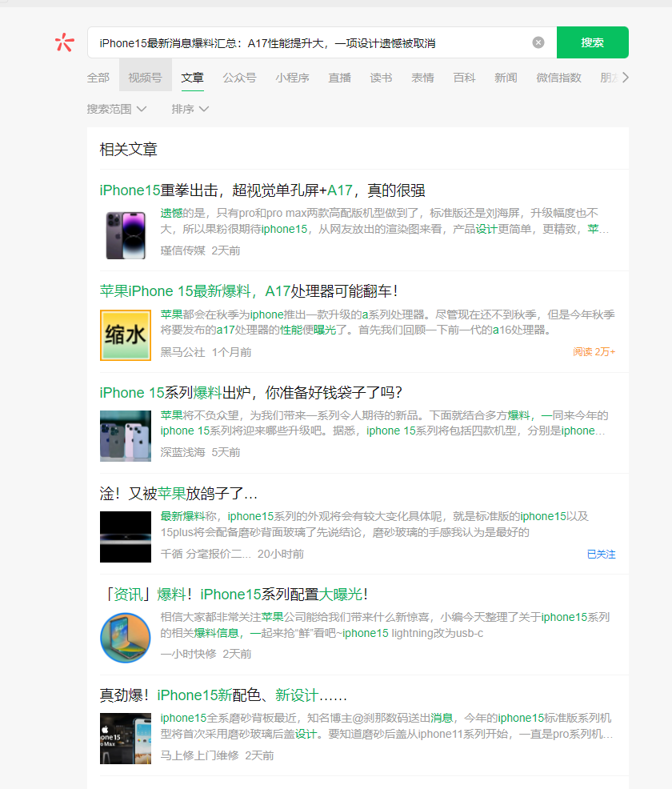The image size is (672, 789).
Task: Click the 缩水 thumbnail image
Action: [x=126, y=335]
